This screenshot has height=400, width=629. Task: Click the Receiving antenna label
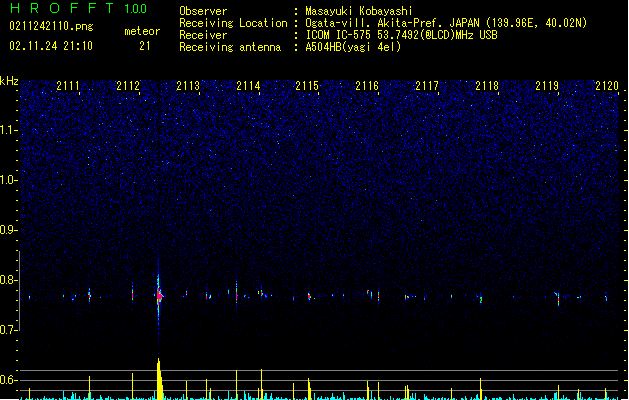(230, 47)
